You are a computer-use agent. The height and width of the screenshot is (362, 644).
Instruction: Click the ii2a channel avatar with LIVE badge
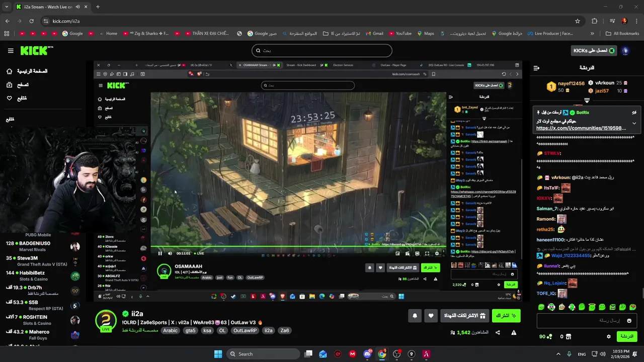(x=106, y=320)
